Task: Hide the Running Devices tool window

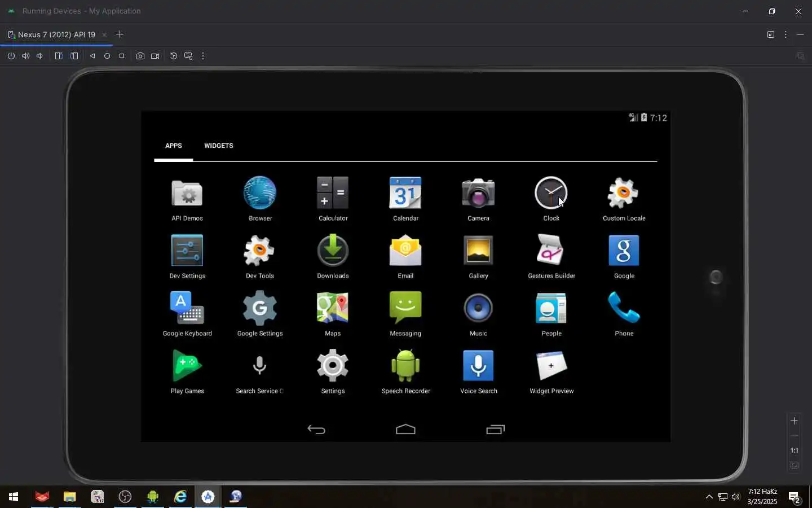Action: point(800,34)
